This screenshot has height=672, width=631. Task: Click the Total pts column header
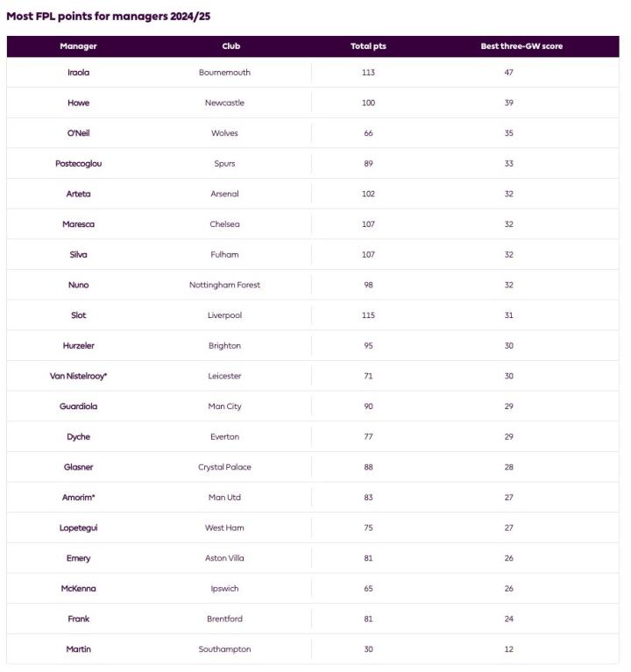tap(368, 46)
